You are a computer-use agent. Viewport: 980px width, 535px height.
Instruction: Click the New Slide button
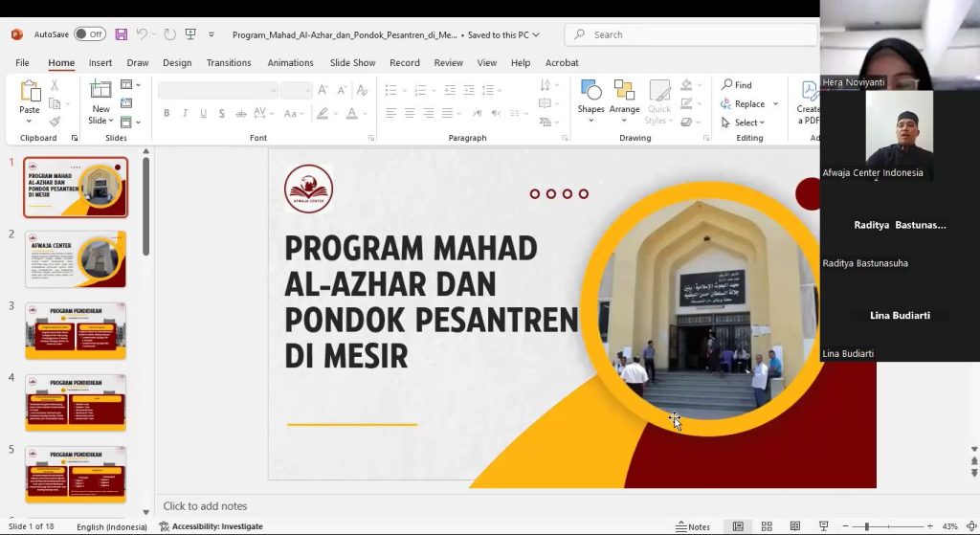pyautogui.click(x=100, y=101)
